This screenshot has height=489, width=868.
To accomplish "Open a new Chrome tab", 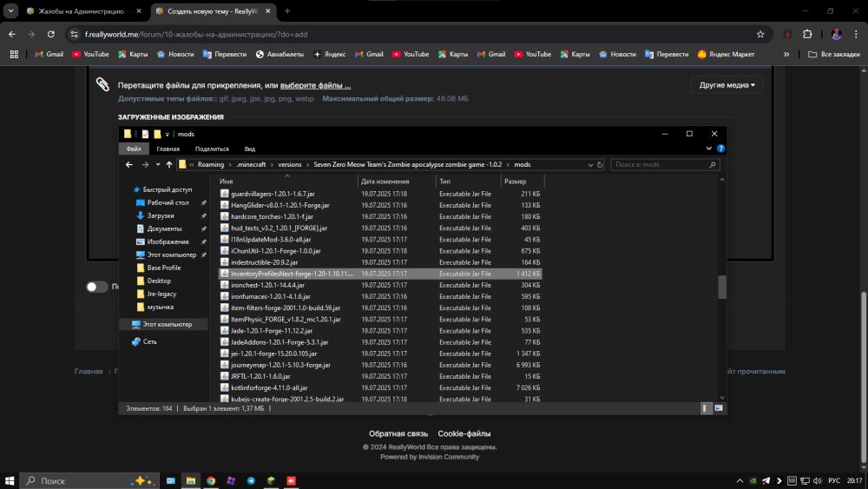I will pos(287,11).
